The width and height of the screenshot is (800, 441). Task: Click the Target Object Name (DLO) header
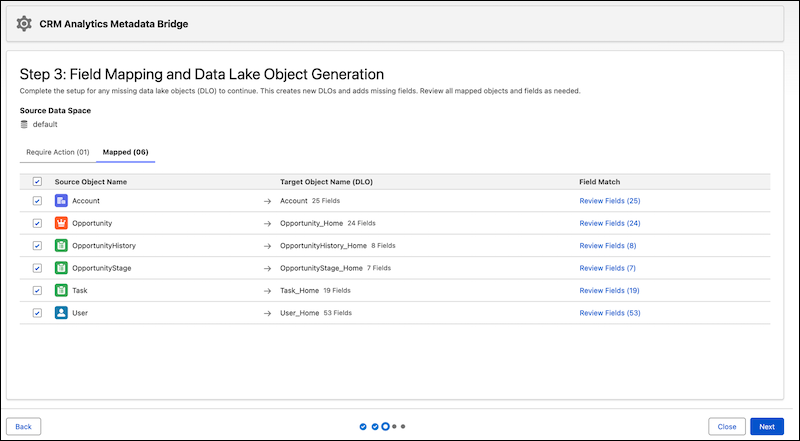pos(327,182)
